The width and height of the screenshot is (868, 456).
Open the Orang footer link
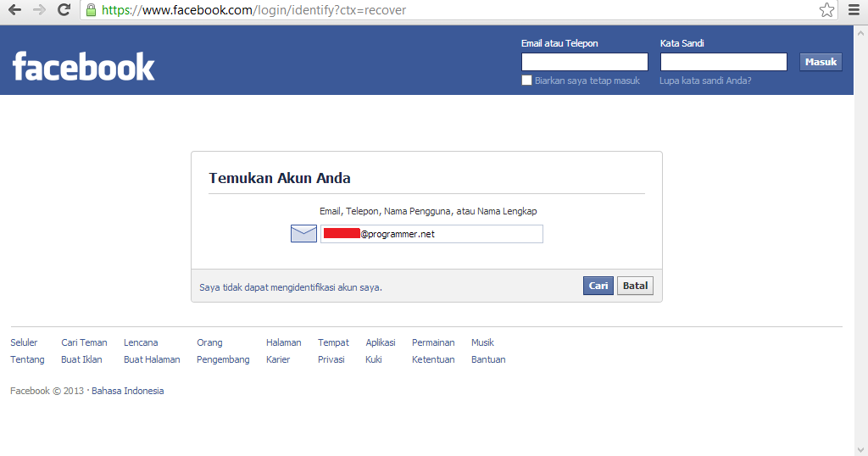[209, 342]
